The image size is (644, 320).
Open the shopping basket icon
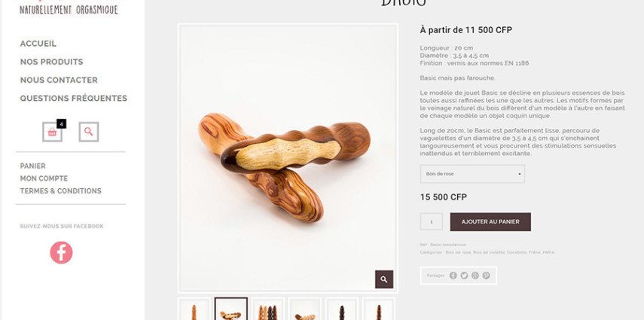pyautogui.click(x=52, y=132)
